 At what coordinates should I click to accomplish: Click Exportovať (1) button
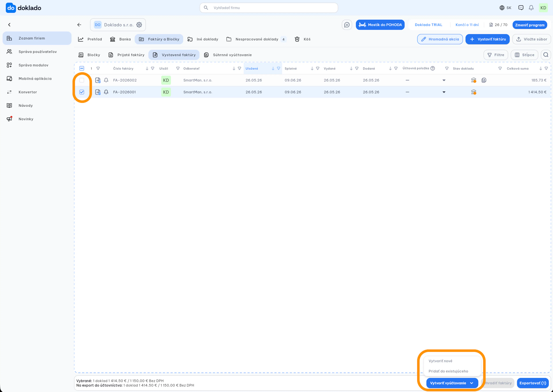click(533, 383)
